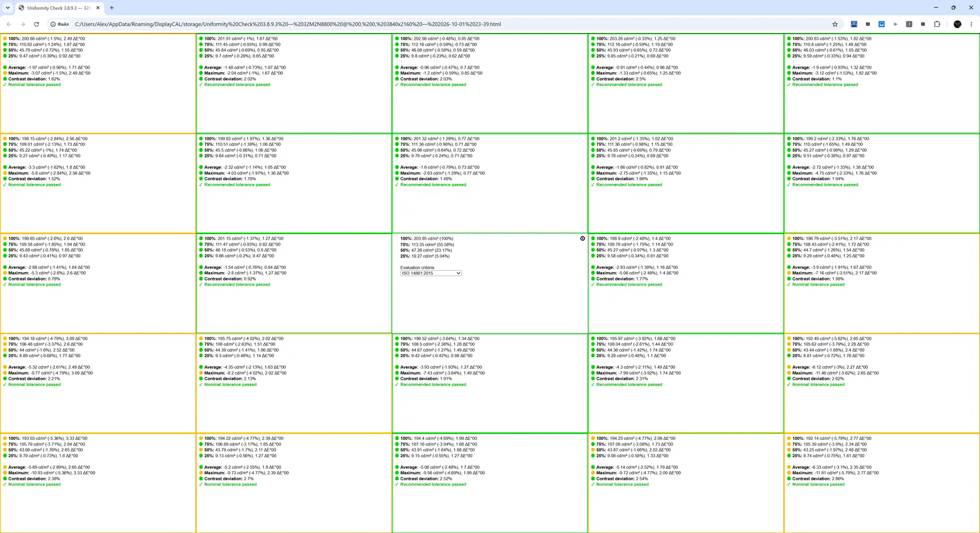The width and height of the screenshot is (980, 533).
Task: Click 'Contrast deviation: 2.86%' text
Action: [818, 478]
